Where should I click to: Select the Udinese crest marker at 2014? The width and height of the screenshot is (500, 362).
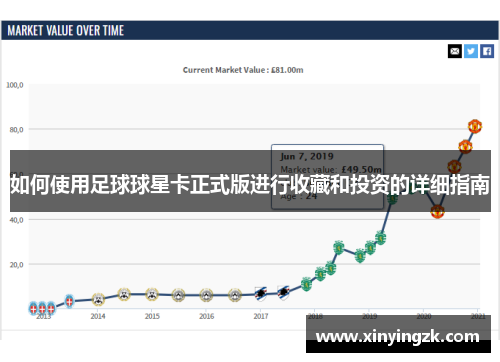pyautogui.click(x=98, y=299)
